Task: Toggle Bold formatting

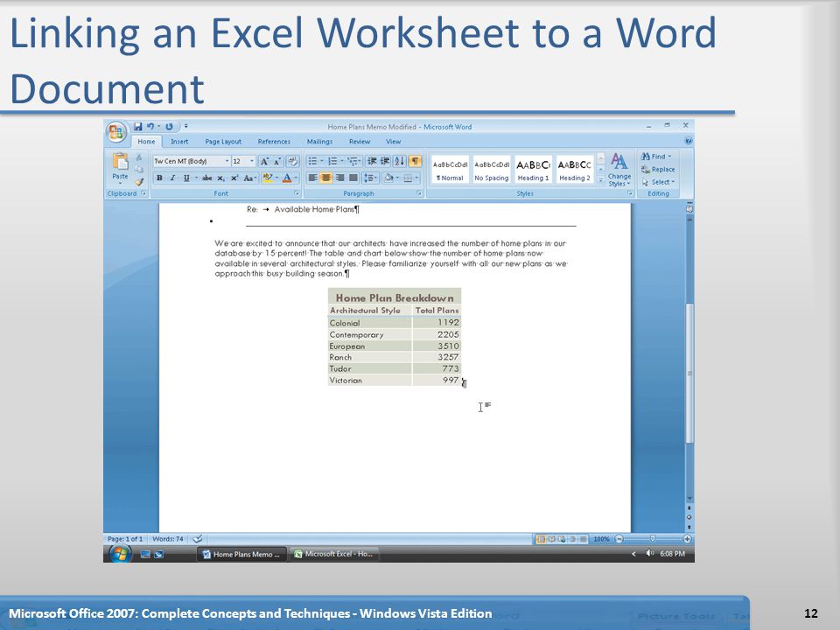Action: point(159,178)
